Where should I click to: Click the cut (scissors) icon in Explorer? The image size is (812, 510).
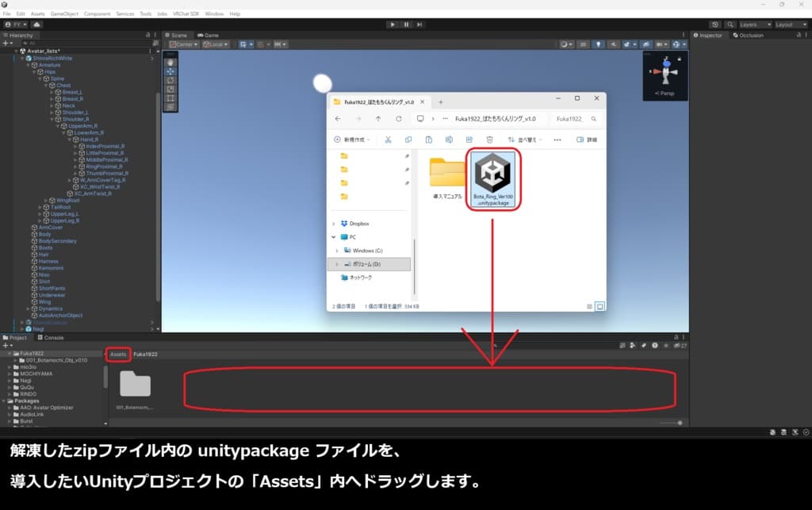pos(388,139)
